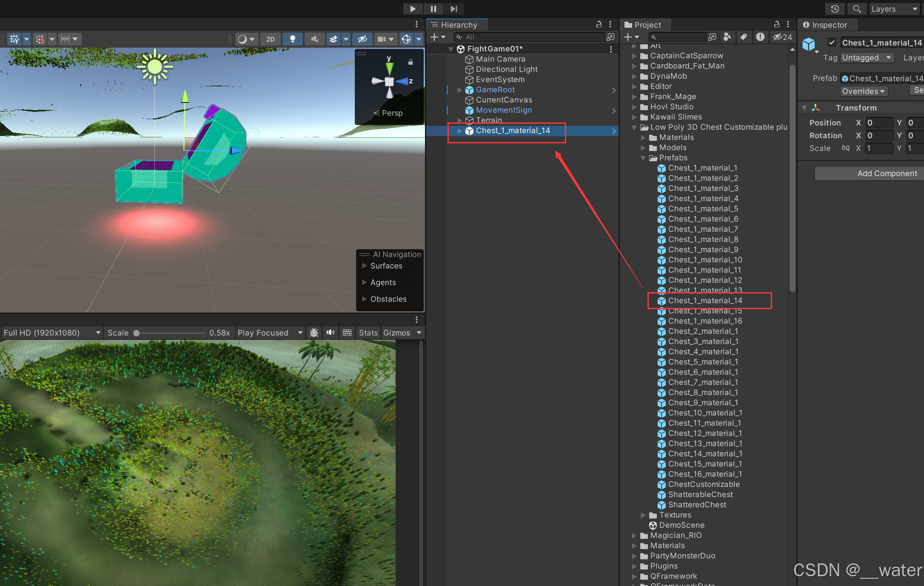Viewport: 924px width, 586px height.
Task: Open Undo History clock icon
Action: (835, 9)
